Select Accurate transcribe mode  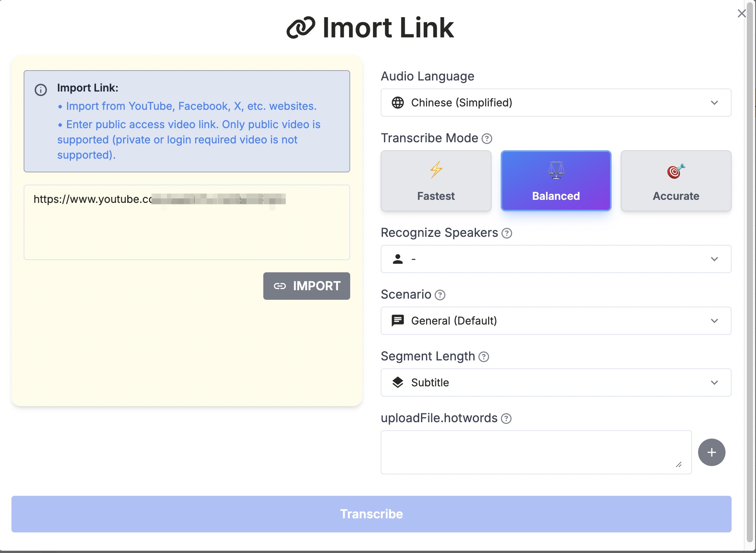676,181
